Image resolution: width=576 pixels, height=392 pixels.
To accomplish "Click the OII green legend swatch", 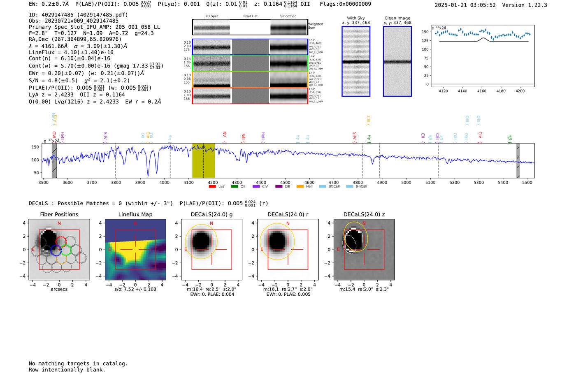I will [234, 186].
